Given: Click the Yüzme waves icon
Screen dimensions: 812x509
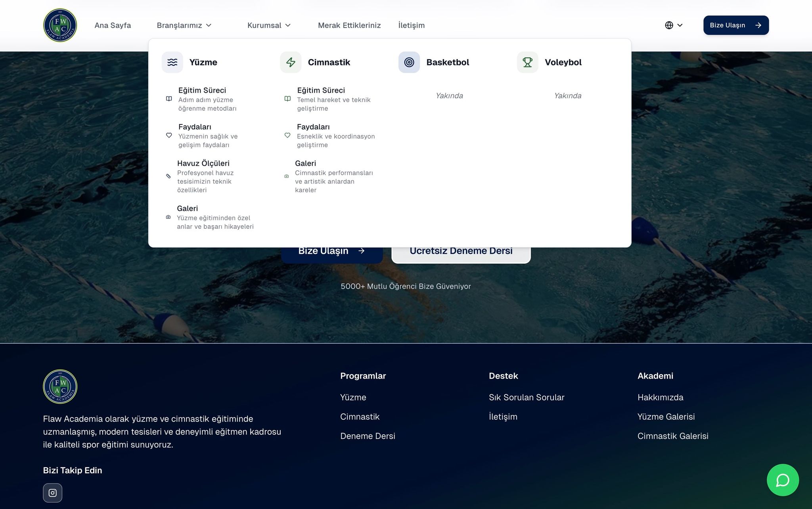Looking at the screenshot, I should 172,62.
